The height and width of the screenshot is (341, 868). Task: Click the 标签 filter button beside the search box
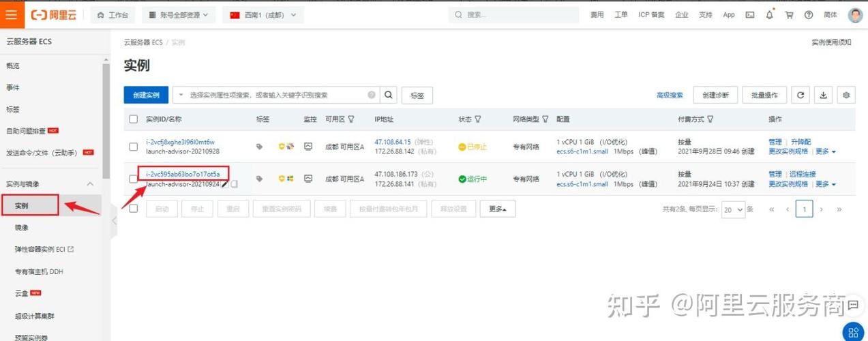pyautogui.click(x=417, y=95)
